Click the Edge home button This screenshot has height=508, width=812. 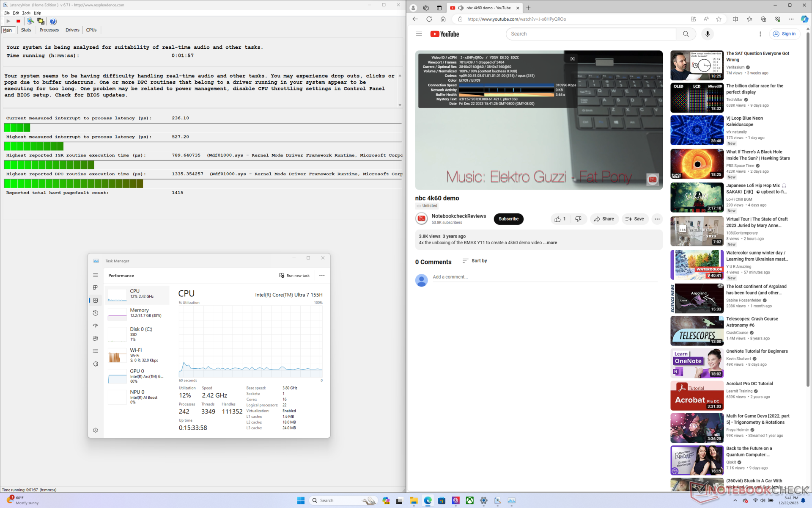tap(443, 19)
